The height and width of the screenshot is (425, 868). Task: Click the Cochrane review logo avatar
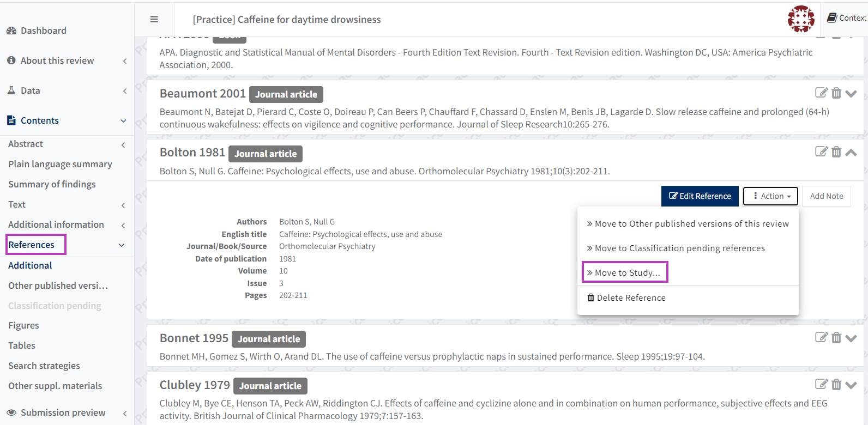[801, 19]
